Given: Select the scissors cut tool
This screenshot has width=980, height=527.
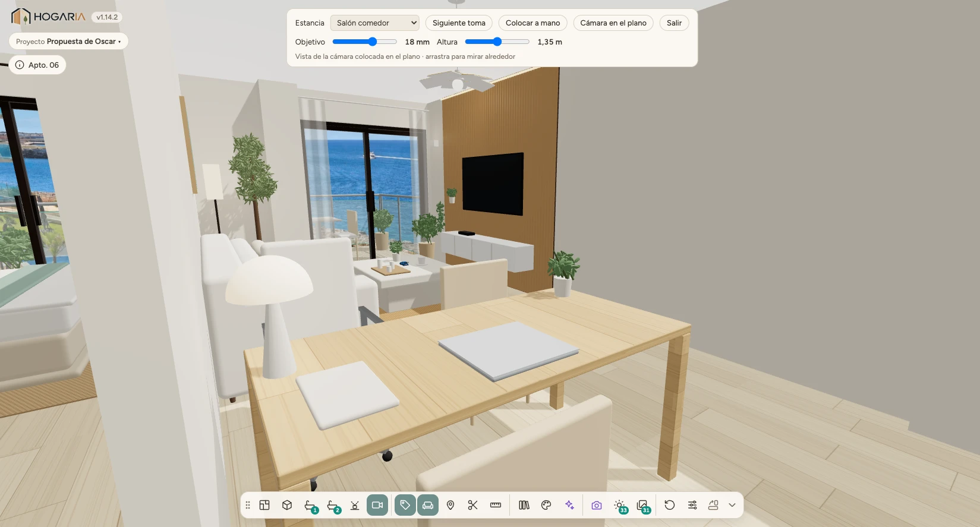Looking at the screenshot, I should pyautogui.click(x=473, y=505).
